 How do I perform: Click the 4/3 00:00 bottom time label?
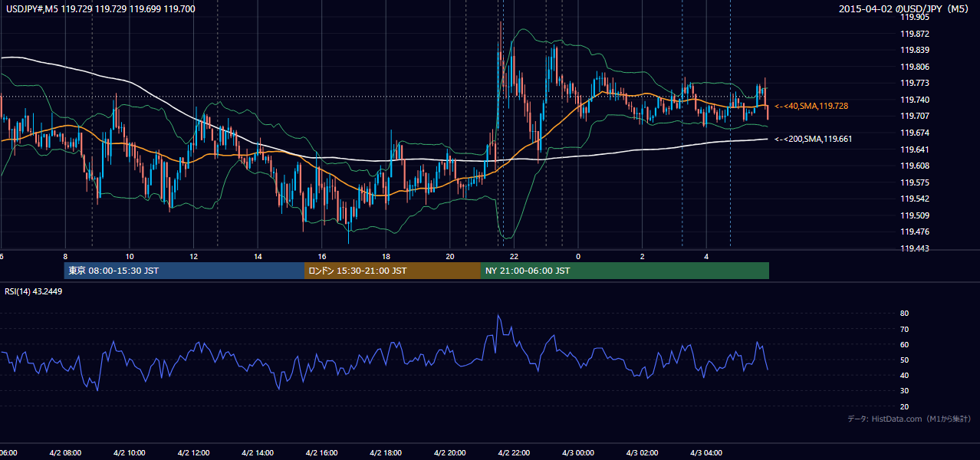[x=578, y=453]
